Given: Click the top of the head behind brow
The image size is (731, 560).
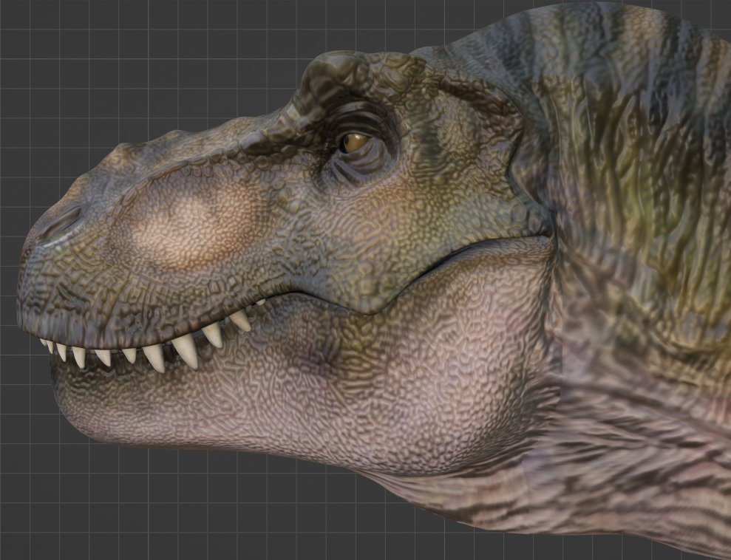Looking at the screenshot, I should point(466,56).
